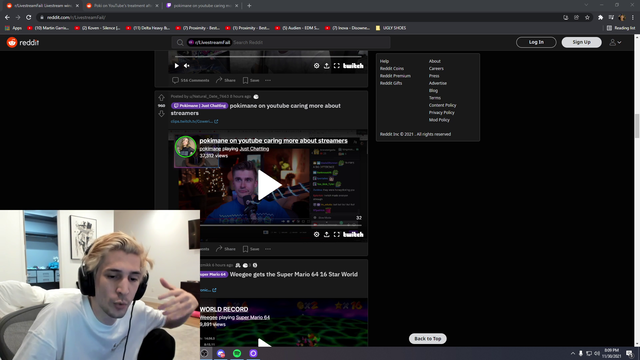Click Twitch logo on pokimane clip player
640x360 pixels.
353,234
